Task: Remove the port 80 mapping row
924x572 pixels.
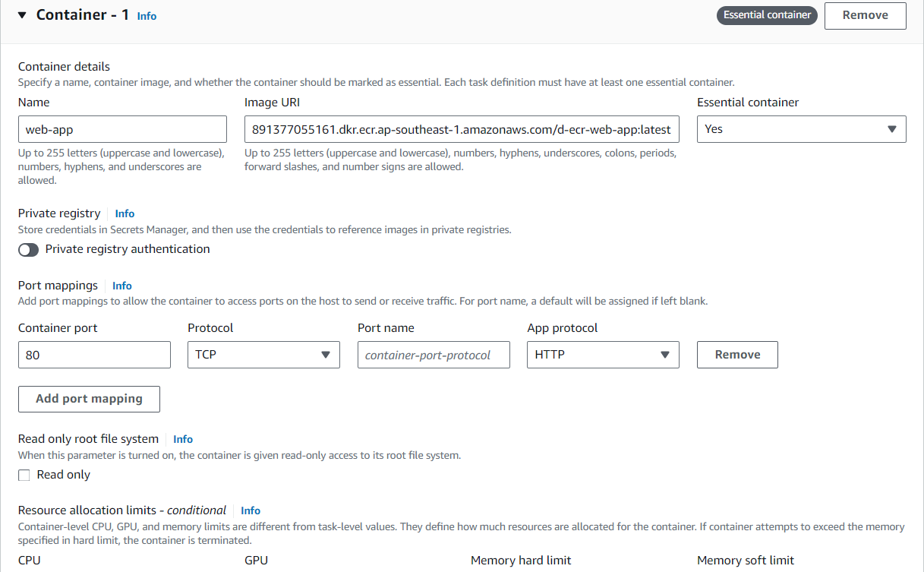Action: coord(737,355)
